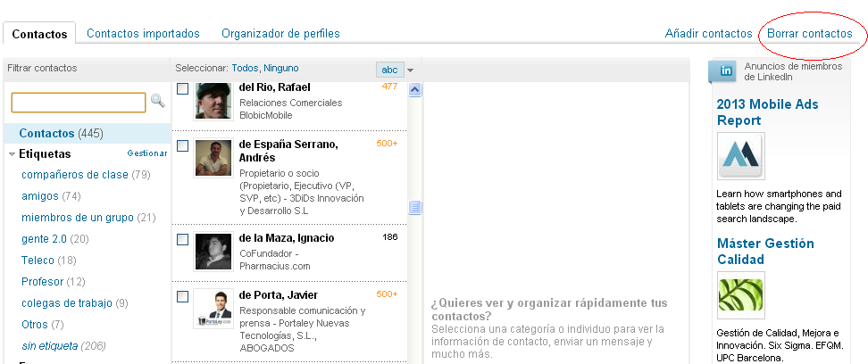Click the Borrar contactos link
This screenshot has height=364, width=868.
[809, 33]
